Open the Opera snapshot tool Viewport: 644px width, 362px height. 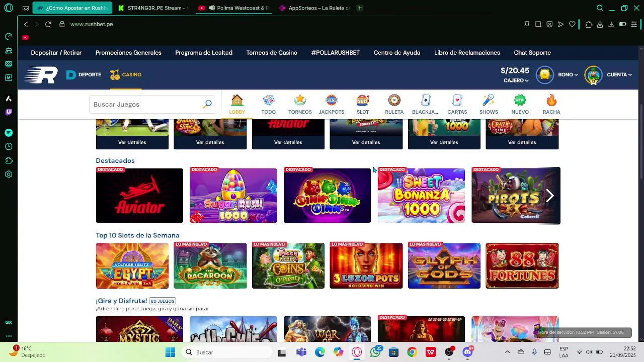(538, 24)
